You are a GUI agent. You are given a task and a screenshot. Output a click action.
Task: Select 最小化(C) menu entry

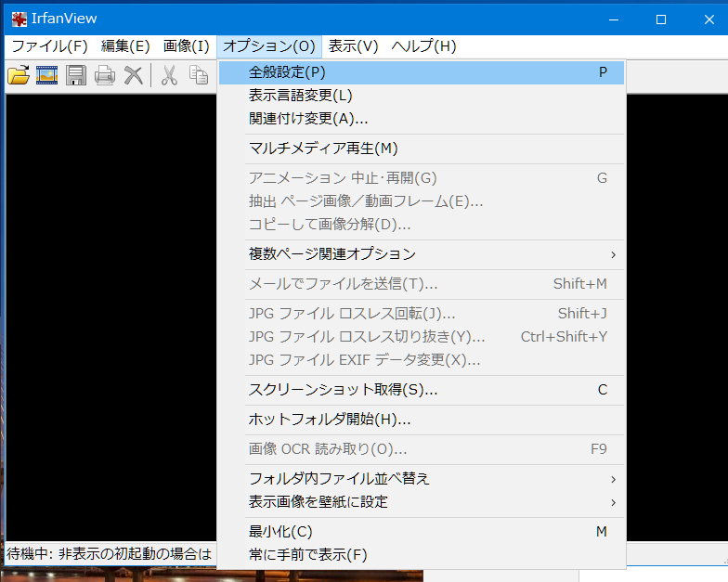(422, 532)
